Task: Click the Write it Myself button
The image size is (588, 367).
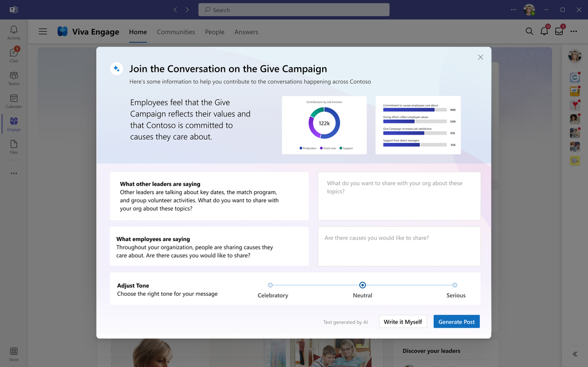Action: (403, 322)
